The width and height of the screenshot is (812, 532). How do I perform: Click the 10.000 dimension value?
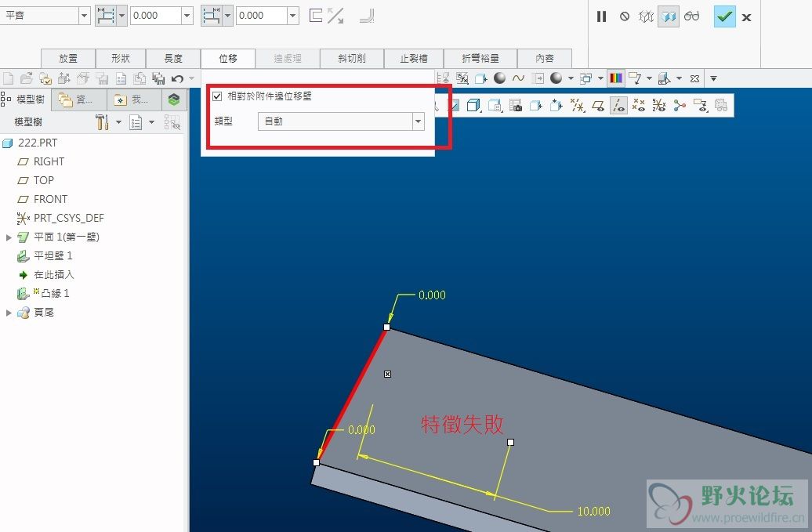tap(593, 512)
